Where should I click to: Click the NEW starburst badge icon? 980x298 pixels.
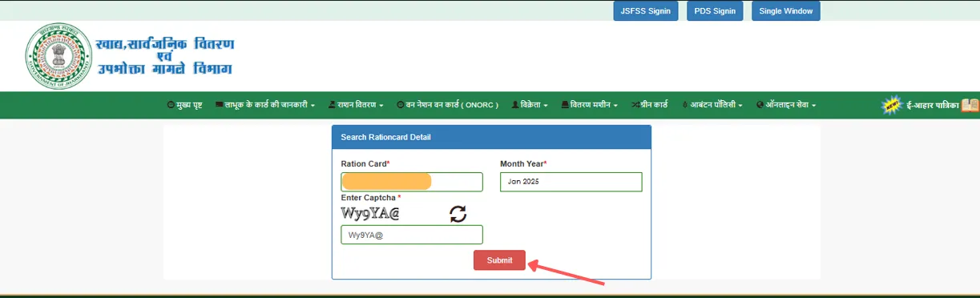point(892,105)
